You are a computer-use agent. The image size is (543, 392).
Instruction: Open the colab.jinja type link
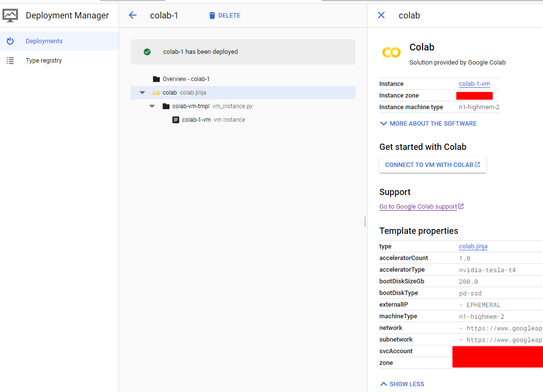[473, 246]
